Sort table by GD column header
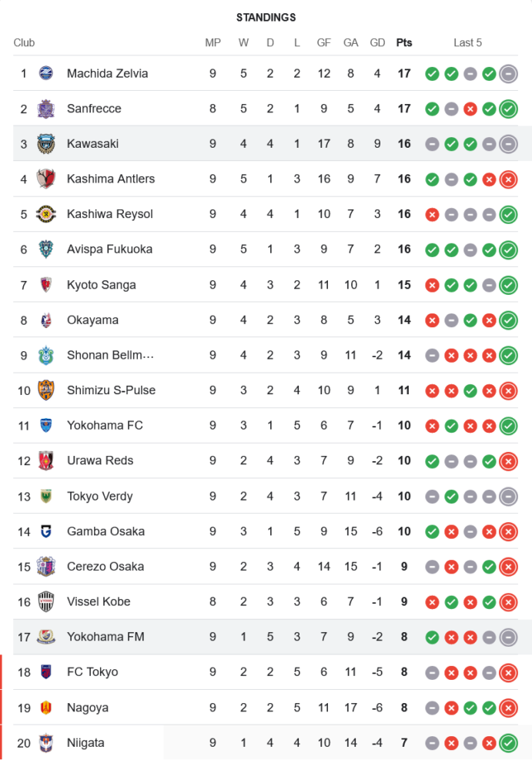The height and width of the screenshot is (770, 532). pos(377,43)
